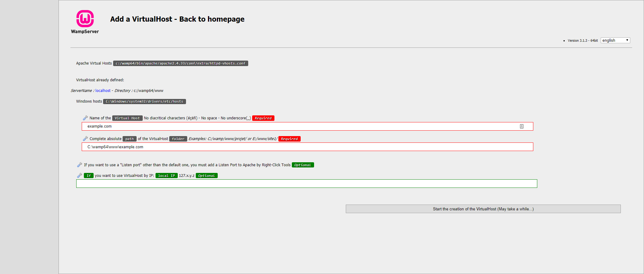The height and width of the screenshot is (274, 644).
Task: Click the Version 3.1.3 - 64bit text
Action: (x=583, y=40)
